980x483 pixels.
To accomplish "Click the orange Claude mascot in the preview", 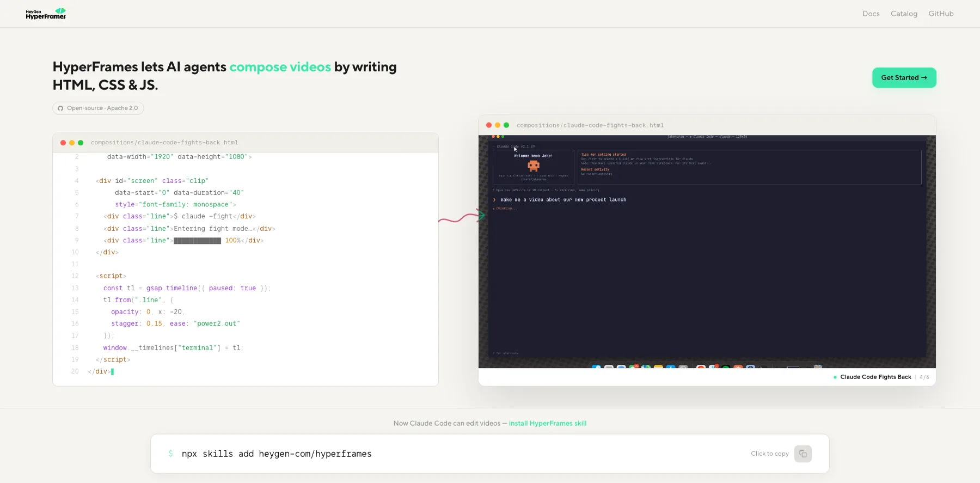I will point(534,166).
